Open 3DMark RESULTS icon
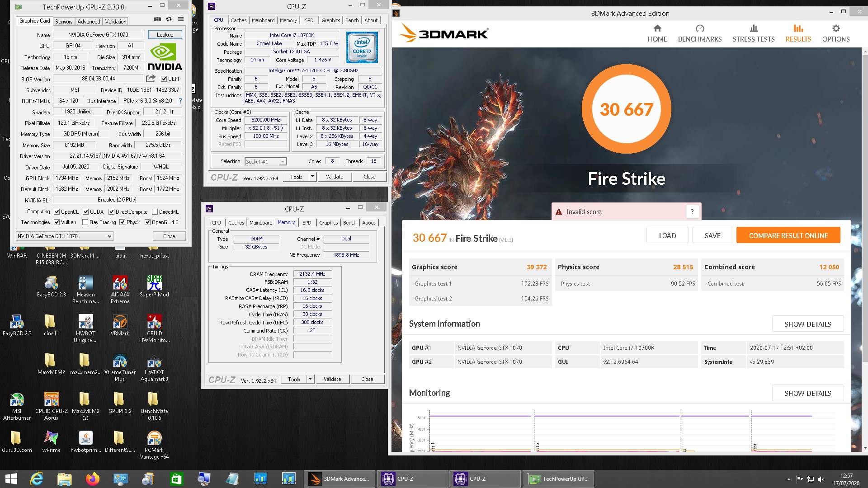 click(798, 28)
